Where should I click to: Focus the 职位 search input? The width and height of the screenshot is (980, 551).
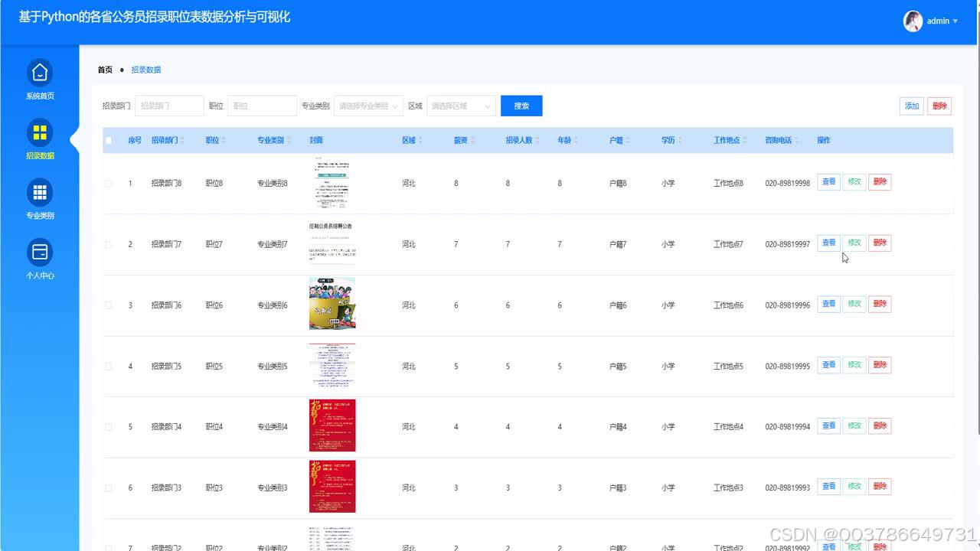[262, 106]
